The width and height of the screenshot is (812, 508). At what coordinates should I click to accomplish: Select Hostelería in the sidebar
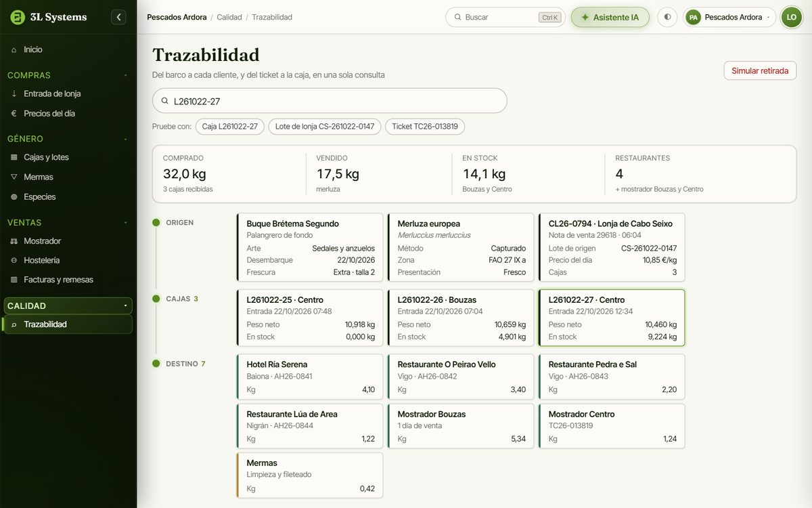[68, 260]
